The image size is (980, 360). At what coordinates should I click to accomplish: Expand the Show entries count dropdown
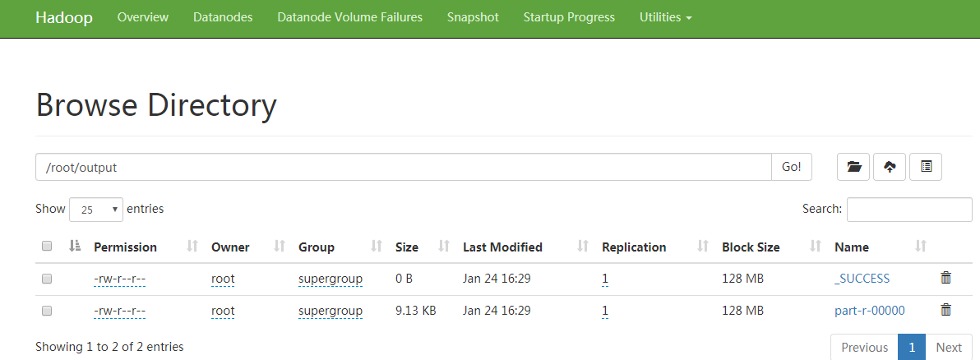[96, 210]
